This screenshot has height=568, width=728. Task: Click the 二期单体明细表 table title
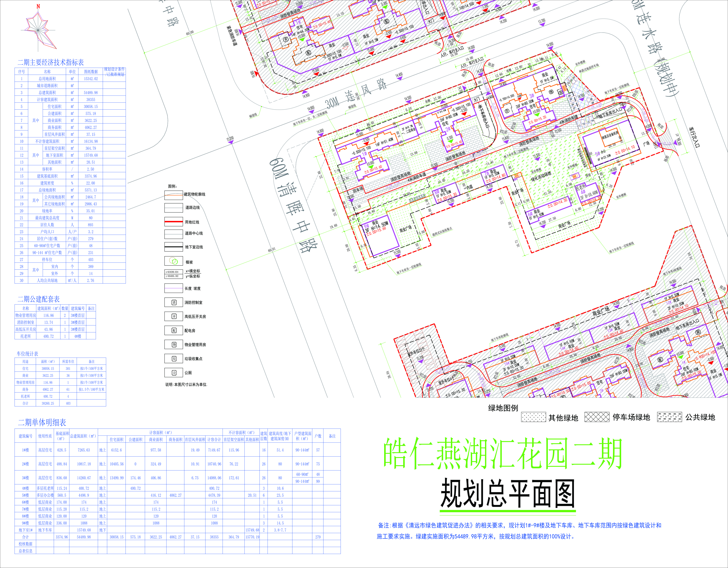(42, 422)
